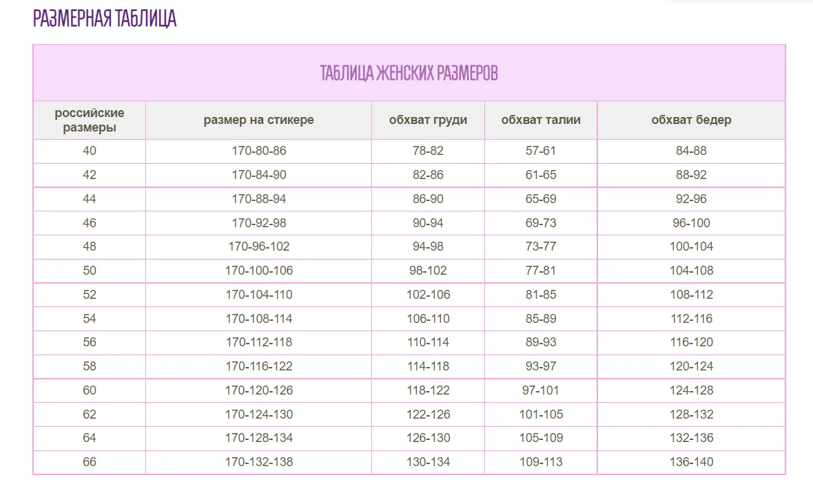Select Russian size 48 cell
Screen dimensions: 813x504
[89, 246]
